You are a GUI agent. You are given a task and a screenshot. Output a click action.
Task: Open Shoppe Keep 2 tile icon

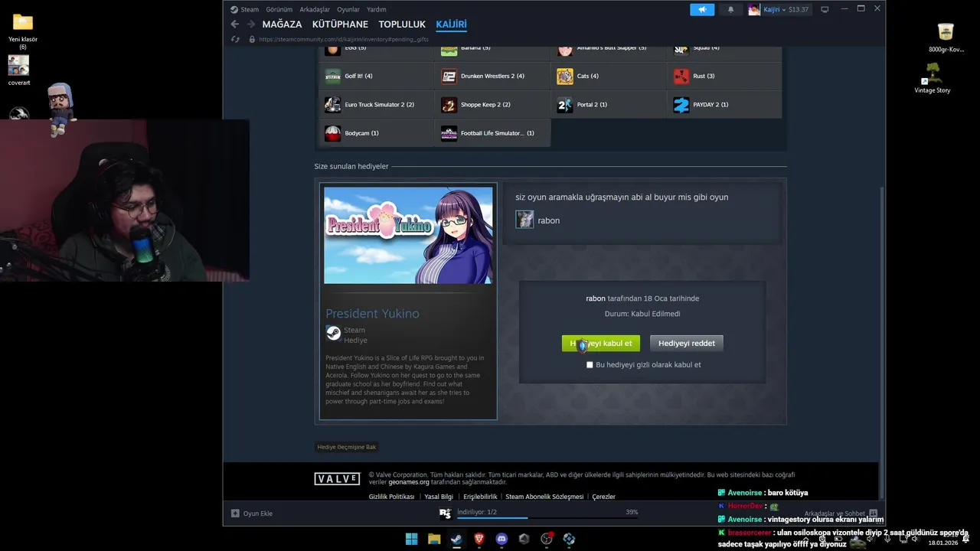tap(449, 105)
